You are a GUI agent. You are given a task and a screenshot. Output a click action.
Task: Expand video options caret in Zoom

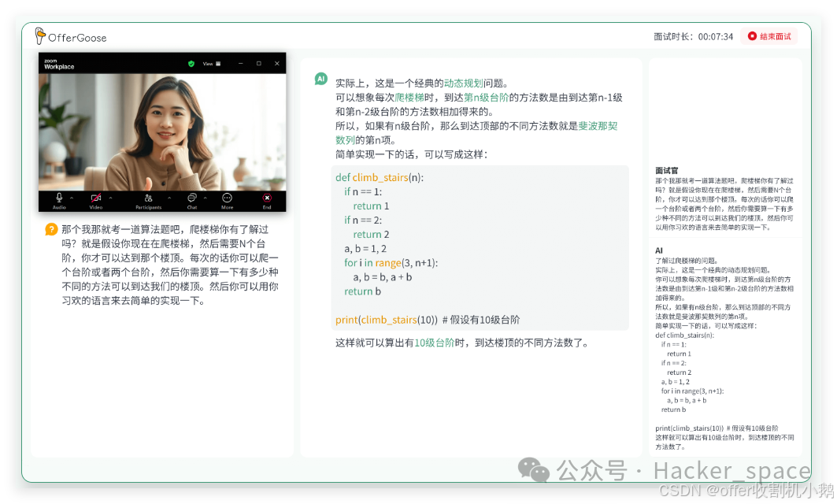pyautogui.click(x=110, y=198)
